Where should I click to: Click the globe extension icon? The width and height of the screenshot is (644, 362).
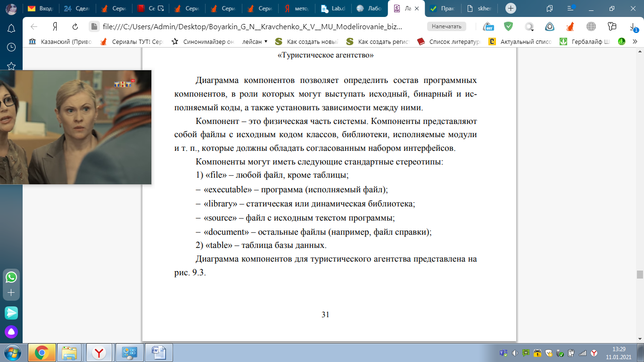point(591,26)
